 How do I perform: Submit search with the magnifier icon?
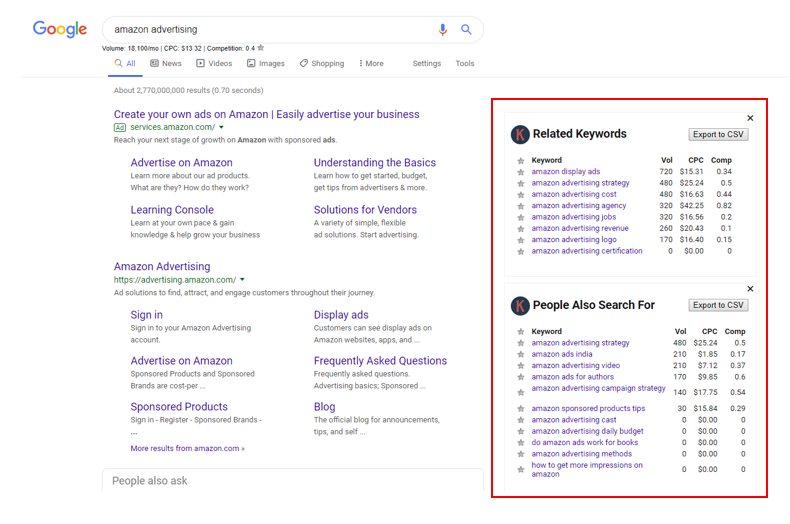(x=466, y=30)
